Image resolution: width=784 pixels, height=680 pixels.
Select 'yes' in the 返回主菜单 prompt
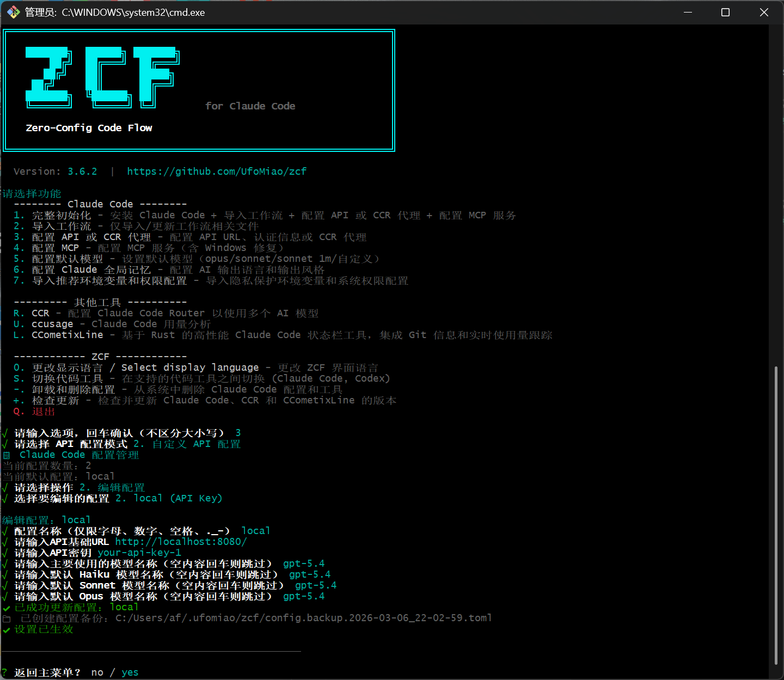[130, 672]
